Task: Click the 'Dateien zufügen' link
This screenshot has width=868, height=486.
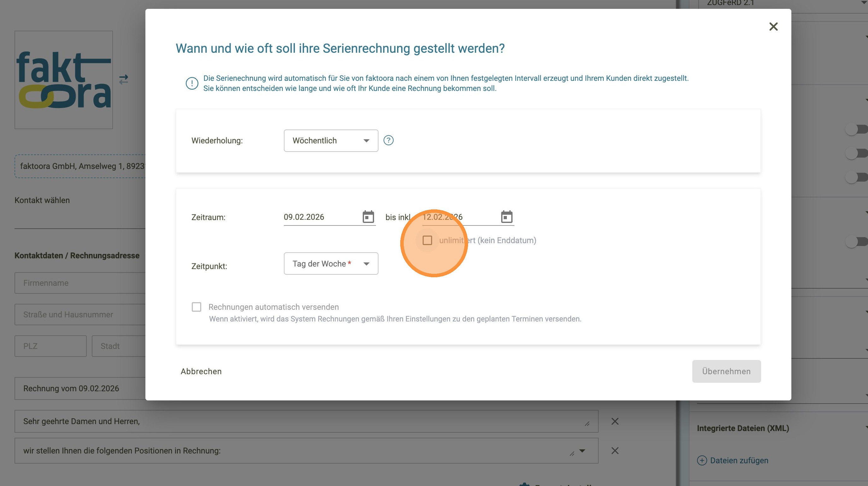Action: pos(739,460)
